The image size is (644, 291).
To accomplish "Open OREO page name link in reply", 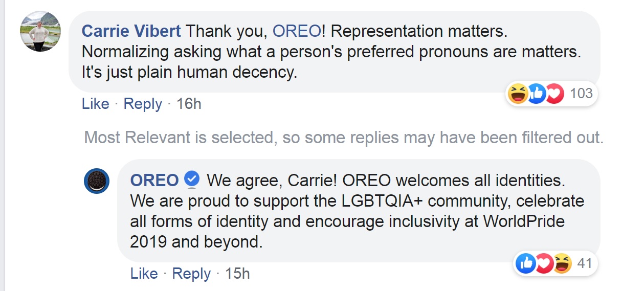I will [x=154, y=180].
